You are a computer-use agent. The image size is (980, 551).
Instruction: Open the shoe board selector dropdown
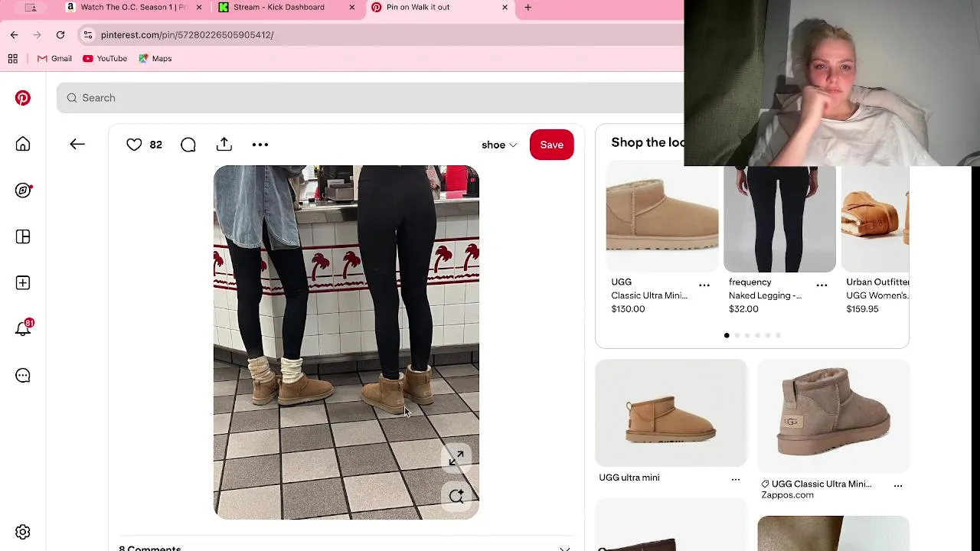[499, 145]
